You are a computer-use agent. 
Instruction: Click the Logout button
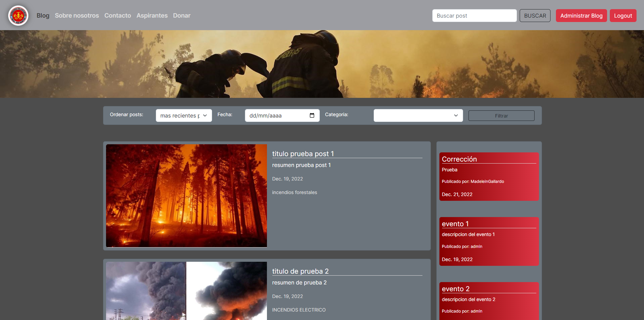[623, 16]
